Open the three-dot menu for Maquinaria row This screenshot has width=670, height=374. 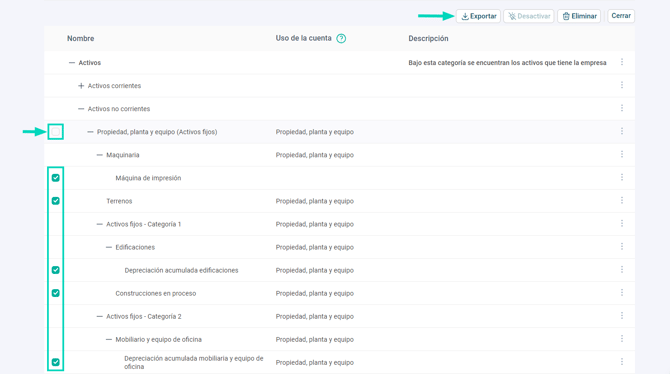(x=622, y=155)
